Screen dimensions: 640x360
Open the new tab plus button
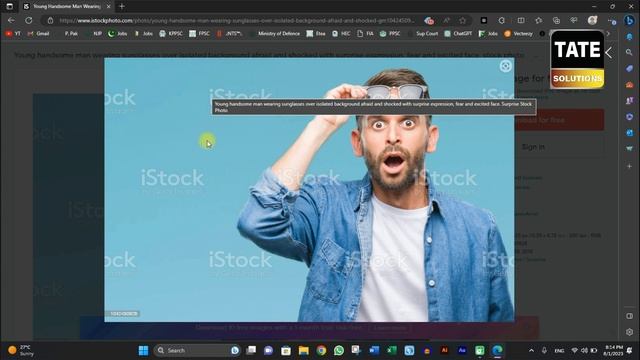[x=122, y=7]
